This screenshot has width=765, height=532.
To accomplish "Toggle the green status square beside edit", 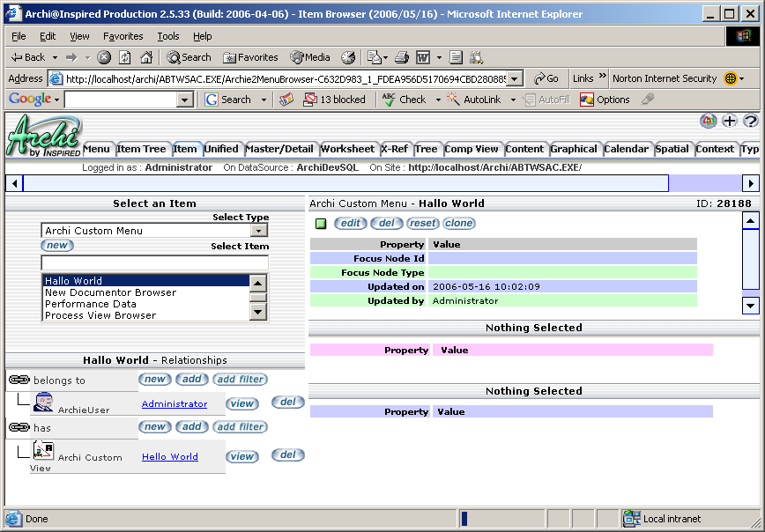I will (x=321, y=224).
